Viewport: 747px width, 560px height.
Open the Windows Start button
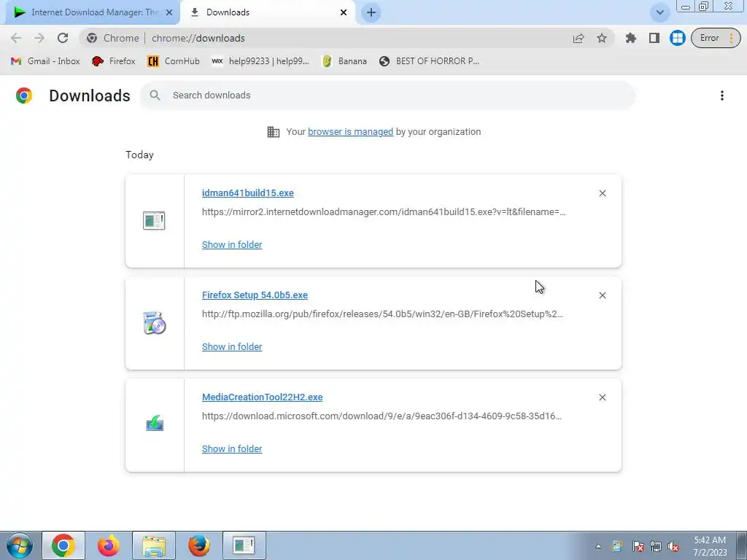20,545
